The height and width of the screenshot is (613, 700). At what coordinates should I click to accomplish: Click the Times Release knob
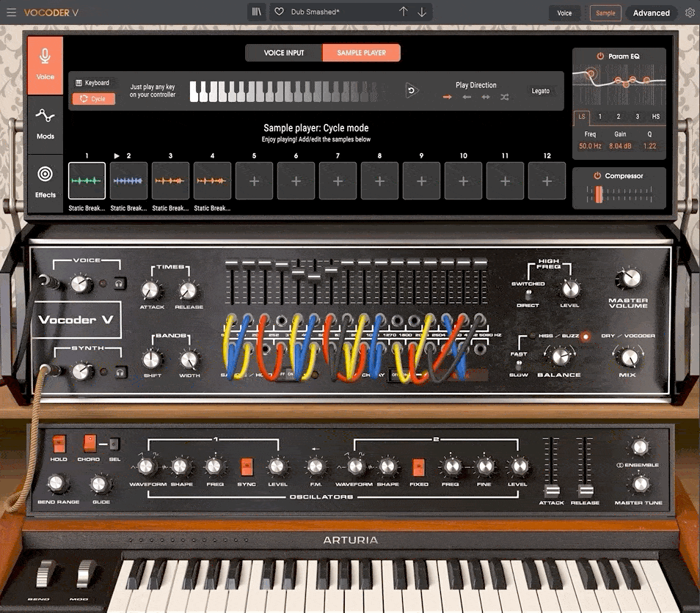(x=188, y=290)
